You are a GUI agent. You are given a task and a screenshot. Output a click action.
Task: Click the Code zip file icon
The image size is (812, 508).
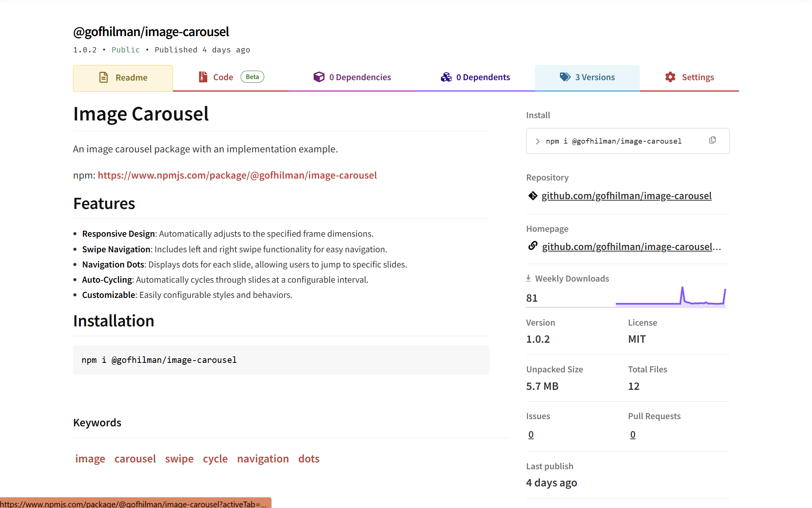[x=203, y=77]
